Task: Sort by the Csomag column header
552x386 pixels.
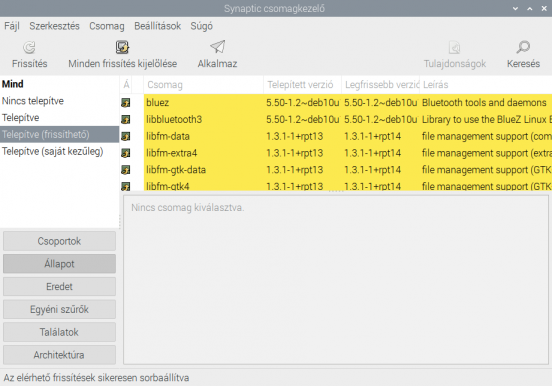Action: tap(203, 85)
